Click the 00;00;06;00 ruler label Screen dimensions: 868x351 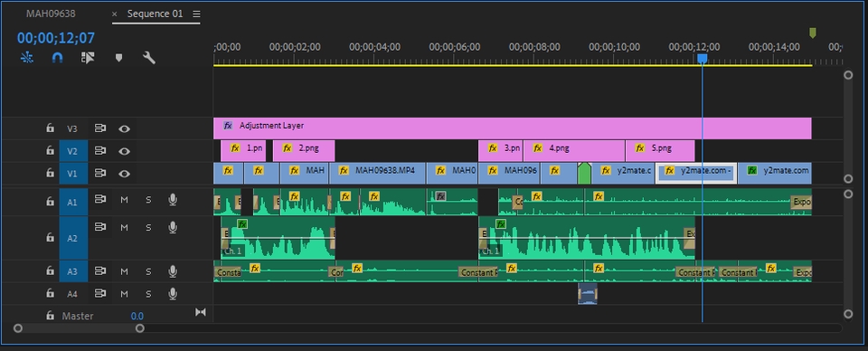coord(454,47)
